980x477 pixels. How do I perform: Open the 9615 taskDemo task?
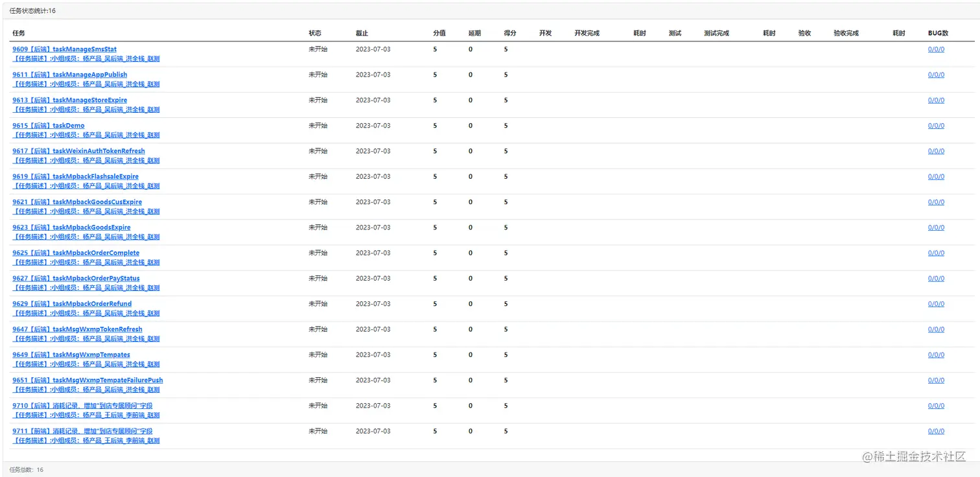pyautogui.click(x=48, y=126)
